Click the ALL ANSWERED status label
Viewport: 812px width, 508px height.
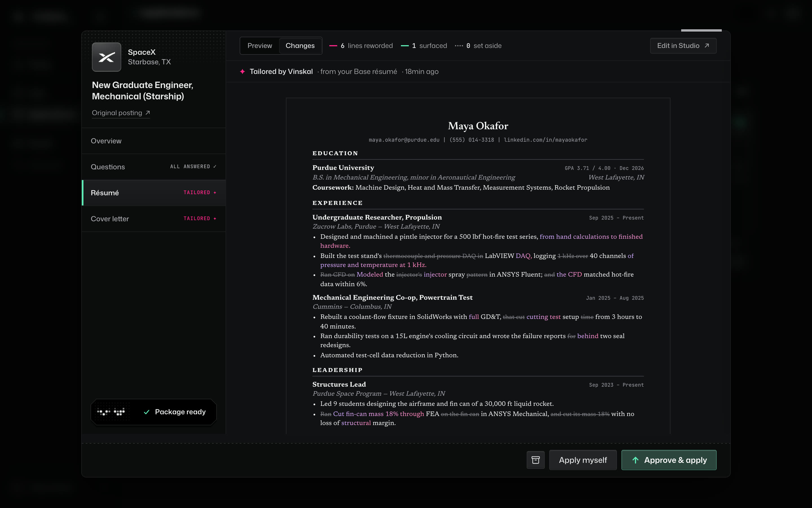point(193,167)
